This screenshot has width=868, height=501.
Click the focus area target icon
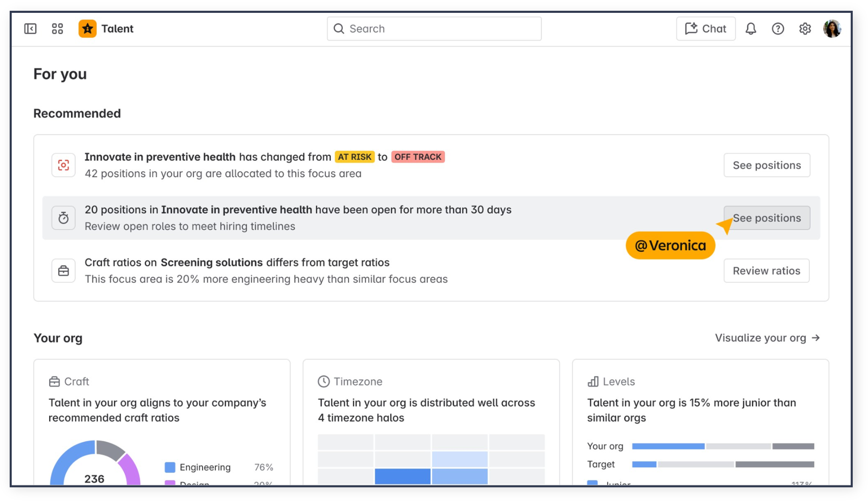[64, 165]
